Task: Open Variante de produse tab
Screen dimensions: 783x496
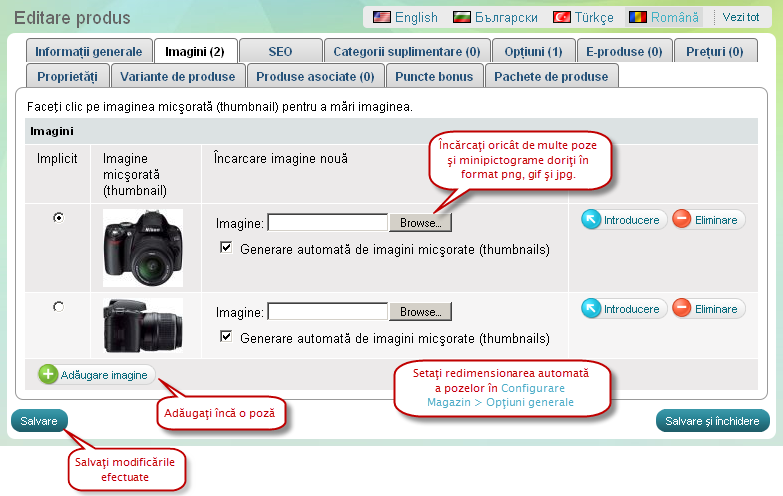Action: (x=177, y=76)
